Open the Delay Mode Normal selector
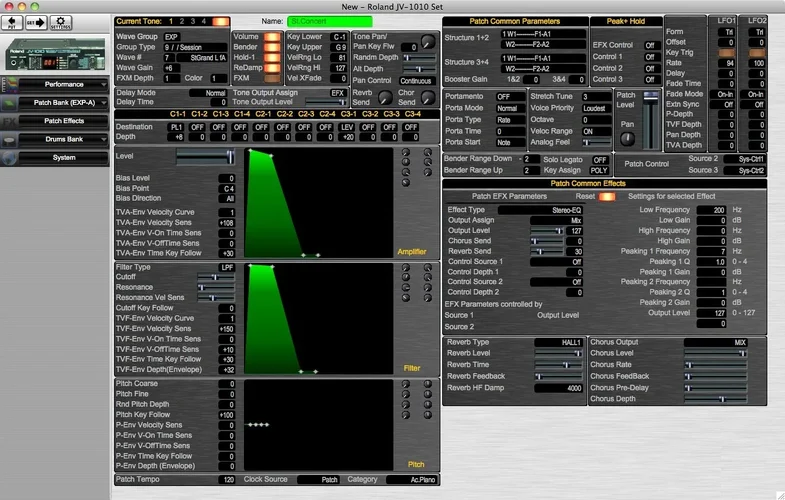This screenshot has width=785, height=500. (x=209, y=93)
